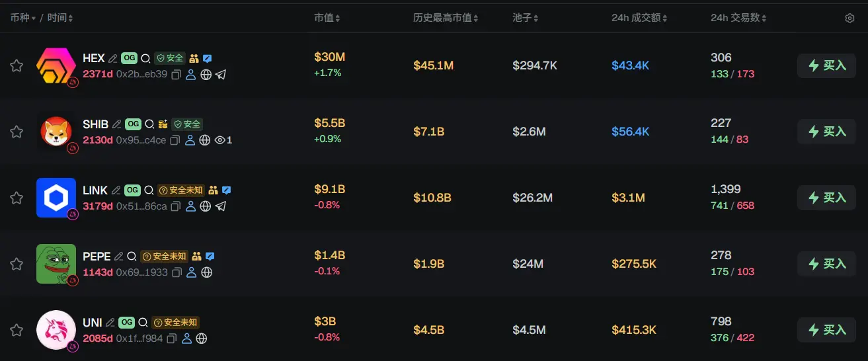Viewport: 868px width, 361px height.
Task: Click the 安全 badge next to HEX
Action: (170, 59)
